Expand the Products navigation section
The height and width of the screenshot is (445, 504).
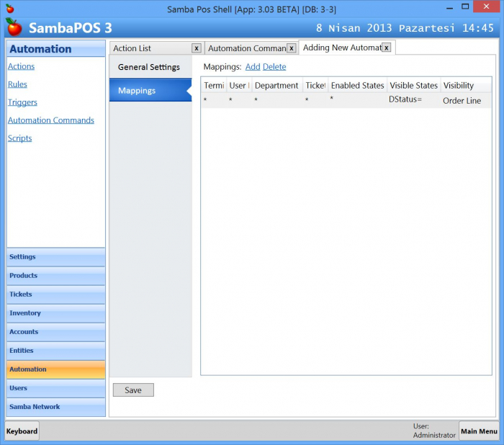pos(56,276)
